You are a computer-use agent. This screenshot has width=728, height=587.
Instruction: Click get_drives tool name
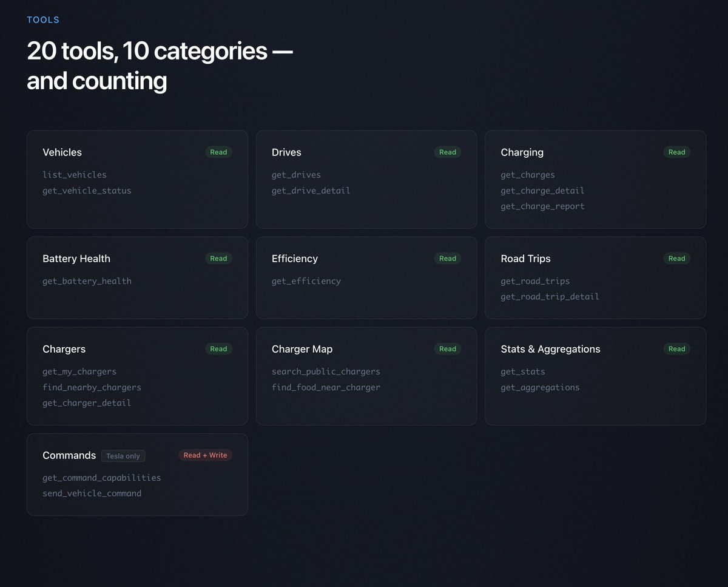pyautogui.click(x=296, y=175)
